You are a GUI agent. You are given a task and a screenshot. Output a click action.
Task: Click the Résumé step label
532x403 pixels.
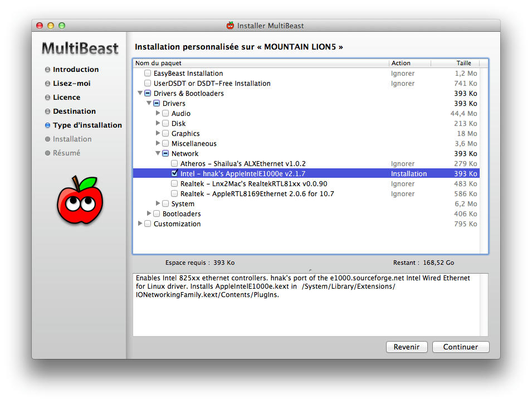(66, 153)
